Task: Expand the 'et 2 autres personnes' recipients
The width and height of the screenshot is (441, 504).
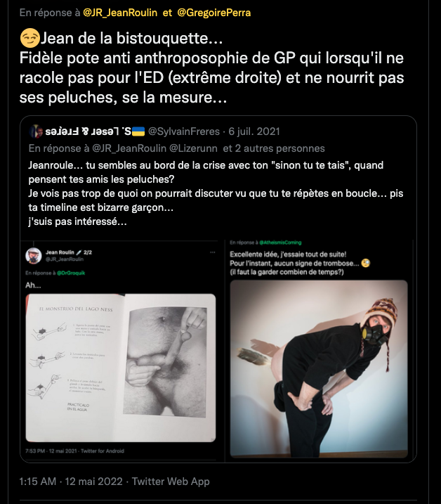Action: click(x=274, y=148)
